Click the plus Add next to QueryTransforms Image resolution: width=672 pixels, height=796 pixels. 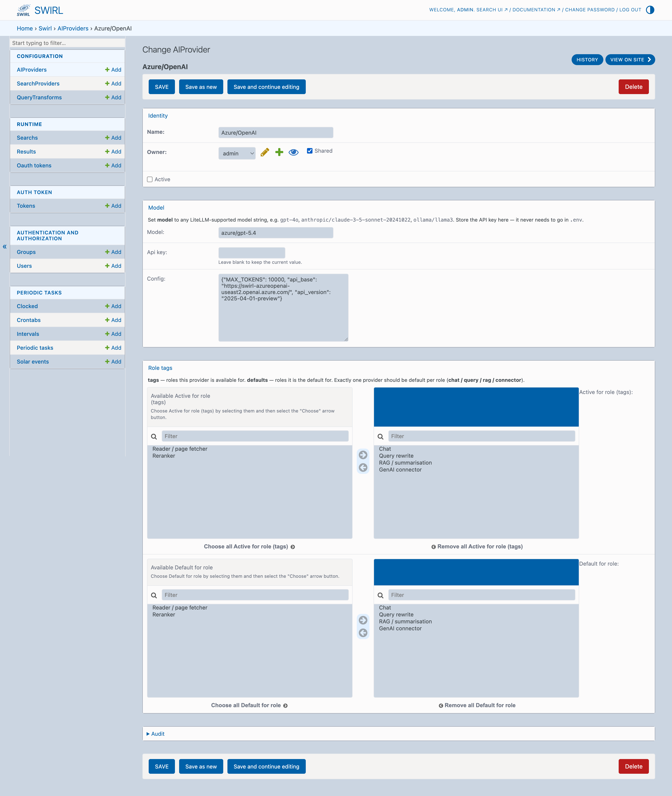(x=113, y=97)
